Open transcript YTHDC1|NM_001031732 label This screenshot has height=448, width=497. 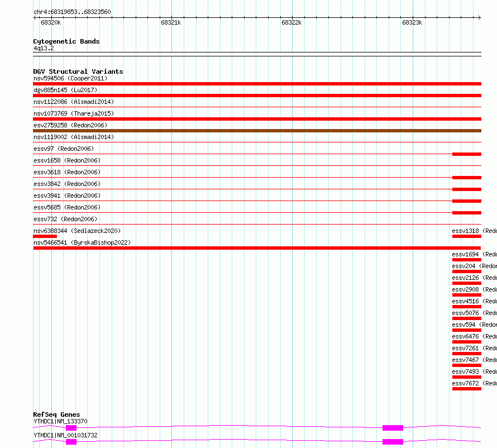[x=65, y=435]
